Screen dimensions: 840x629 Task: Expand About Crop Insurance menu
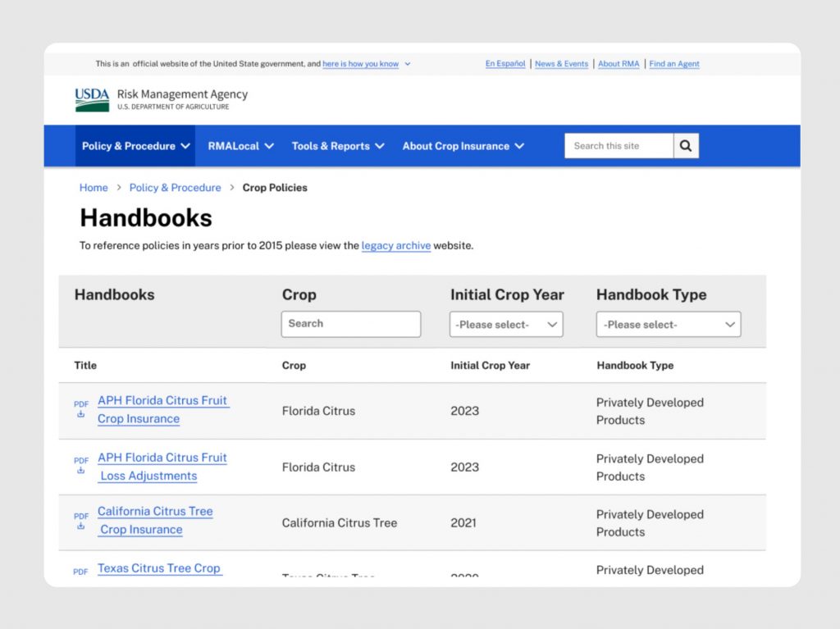click(x=463, y=146)
